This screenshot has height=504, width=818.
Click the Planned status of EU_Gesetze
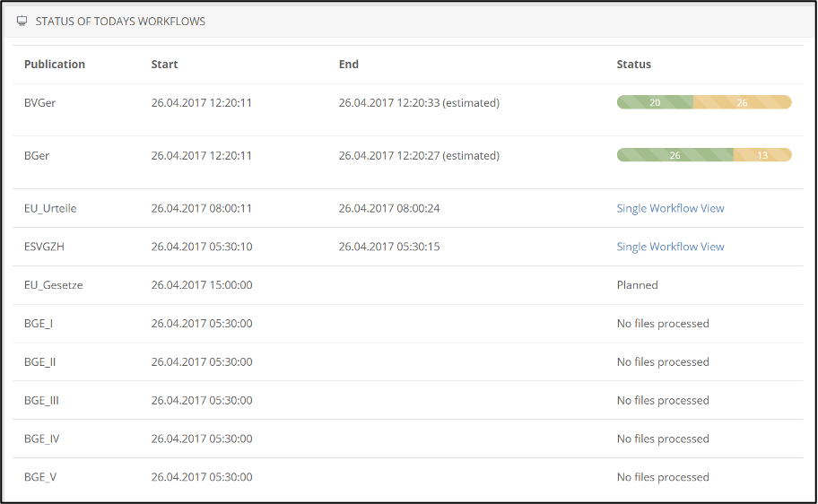click(x=637, y=285)
